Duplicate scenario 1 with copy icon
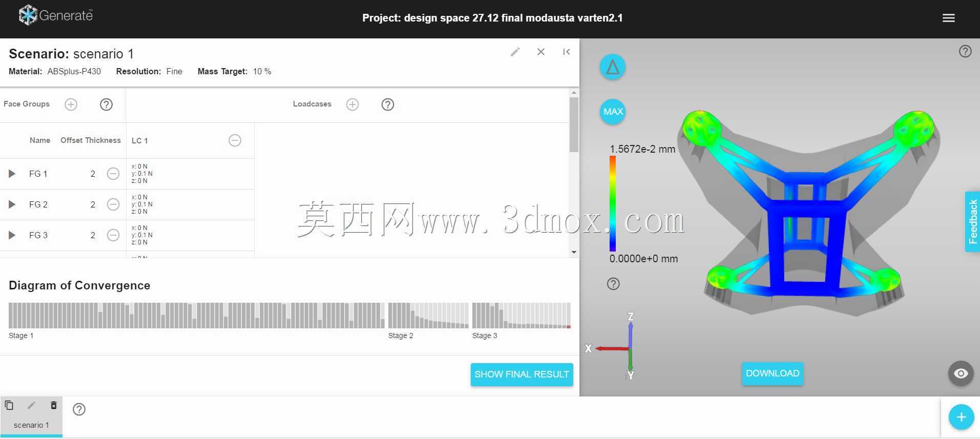This screenshot has height=439, width=980. 9,406
